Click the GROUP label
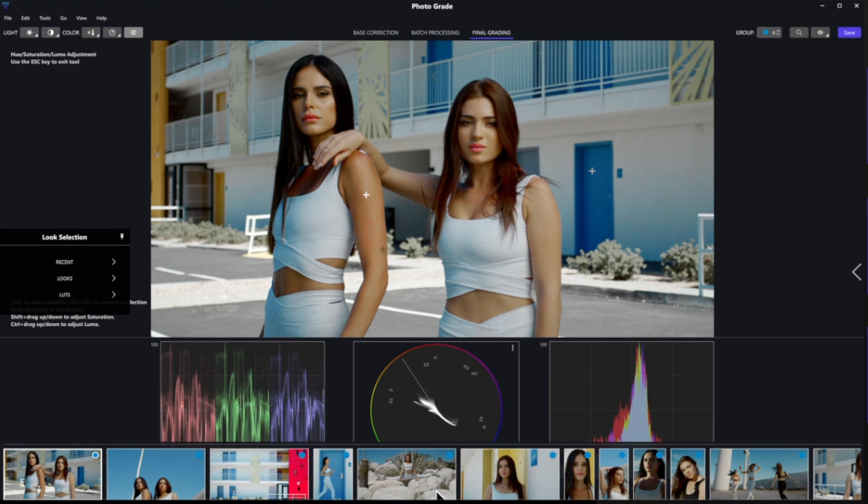This screenshot has height=504, width=868. click(745, 33)
